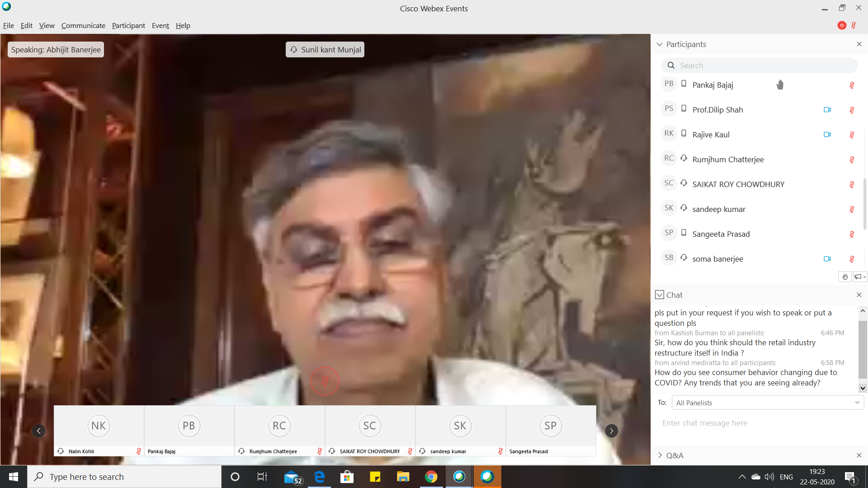Click the headset icon beside sandeep kumar
This screenshot has height=488, width=868.
(684, 208)
